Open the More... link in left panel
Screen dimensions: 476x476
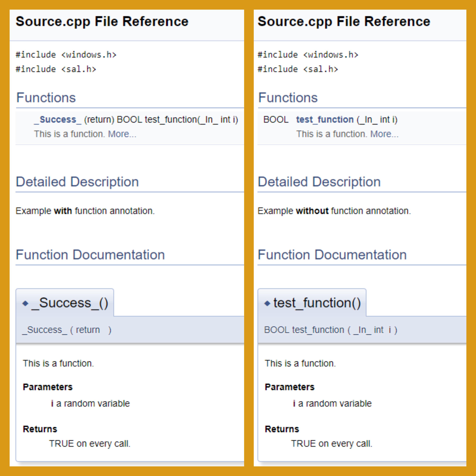coord(122,134)
